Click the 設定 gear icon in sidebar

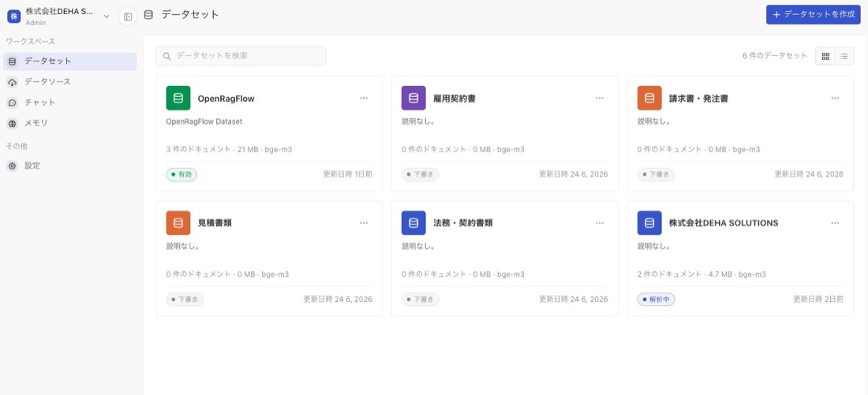point(12,166)
